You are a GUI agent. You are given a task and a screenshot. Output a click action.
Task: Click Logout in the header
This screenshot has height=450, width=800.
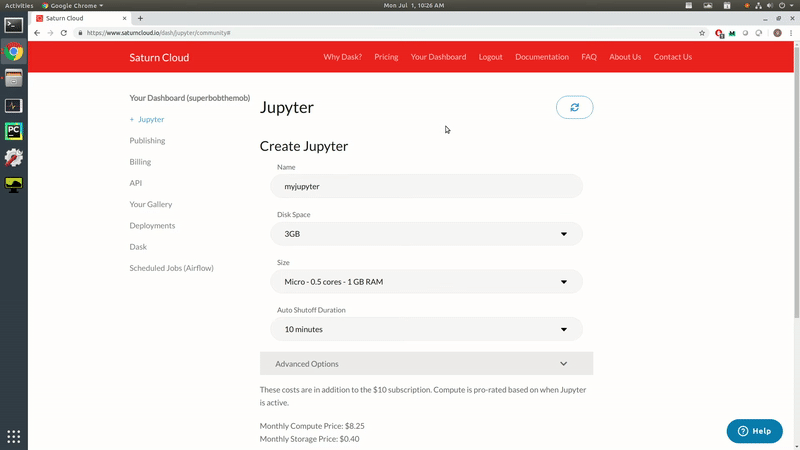[490, 57]
